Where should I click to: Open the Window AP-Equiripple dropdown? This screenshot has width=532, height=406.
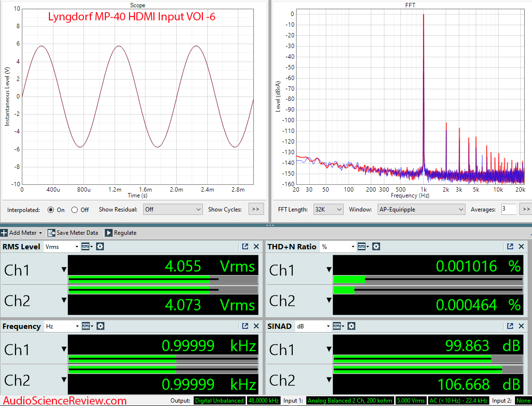coord(421,210)
